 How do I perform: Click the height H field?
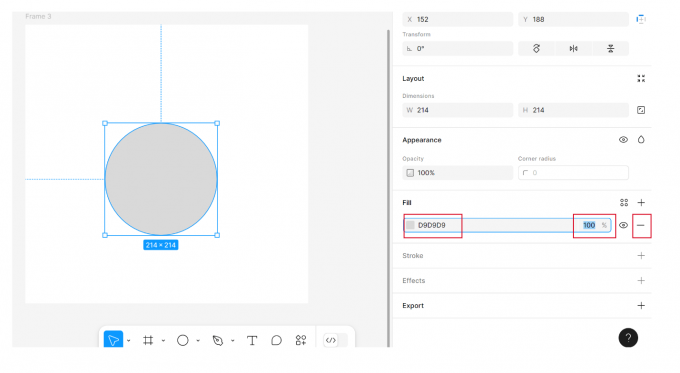coord(573,110)
